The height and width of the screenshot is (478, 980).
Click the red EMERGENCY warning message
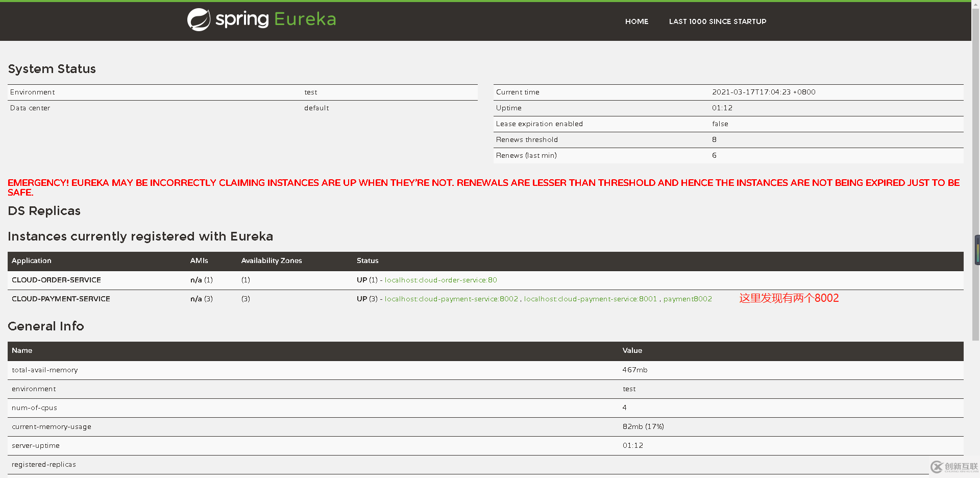(483, 187)
